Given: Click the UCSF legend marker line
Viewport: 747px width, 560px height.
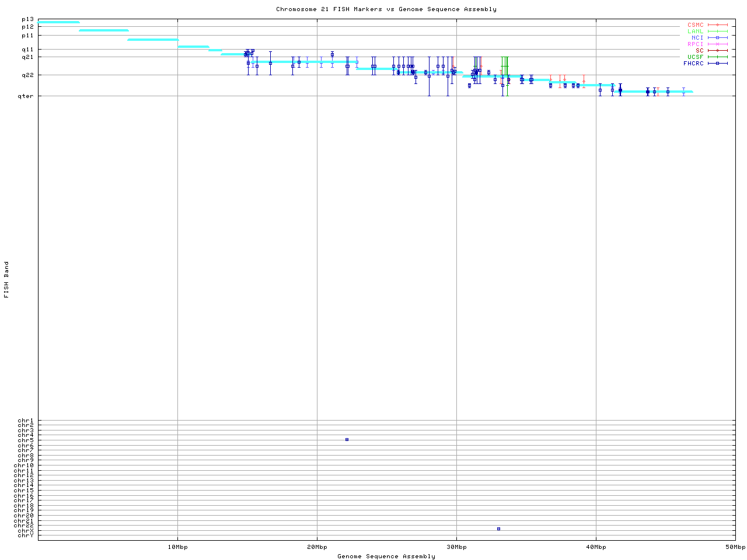Looking at the screenshot, I should (717, 57).
